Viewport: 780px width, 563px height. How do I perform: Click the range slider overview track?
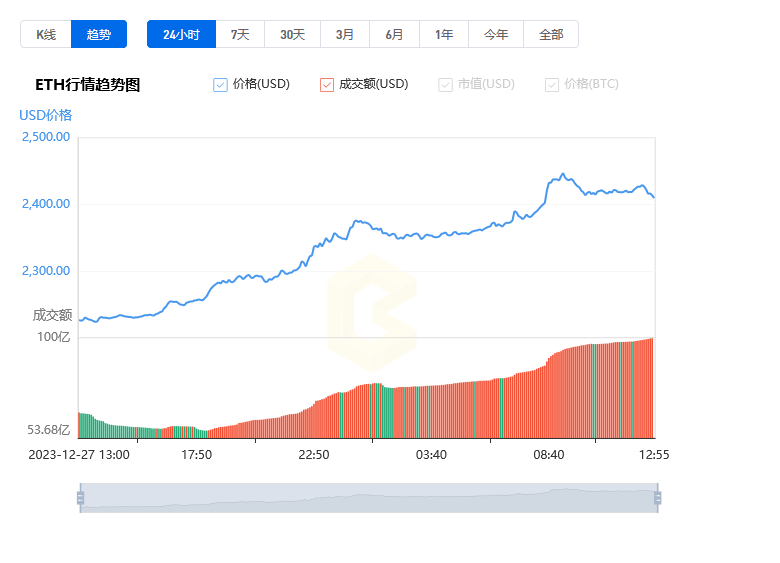pos(369,498)
